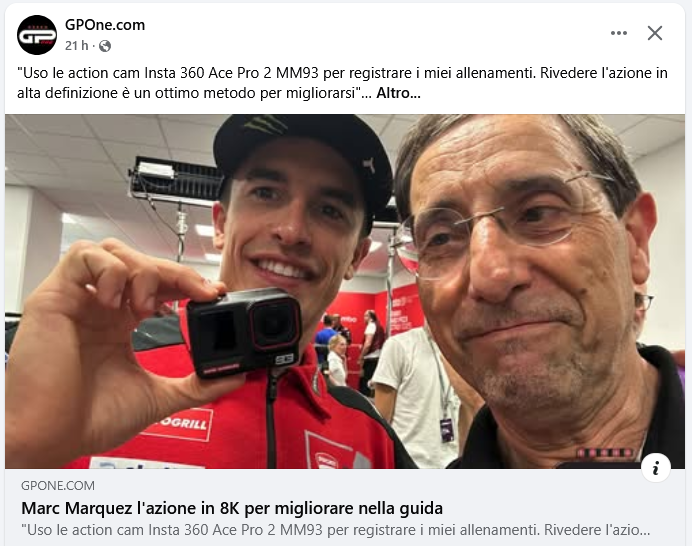Close the post with the X

click(x=655, y=33)
